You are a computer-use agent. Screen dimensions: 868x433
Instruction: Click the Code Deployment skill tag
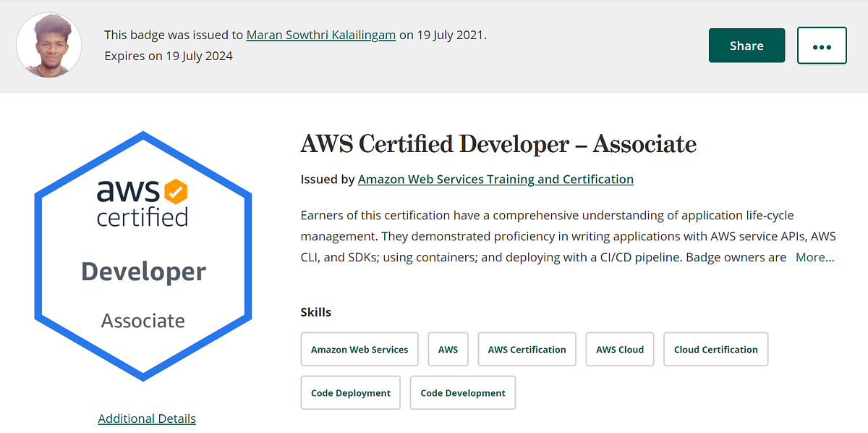350,392
